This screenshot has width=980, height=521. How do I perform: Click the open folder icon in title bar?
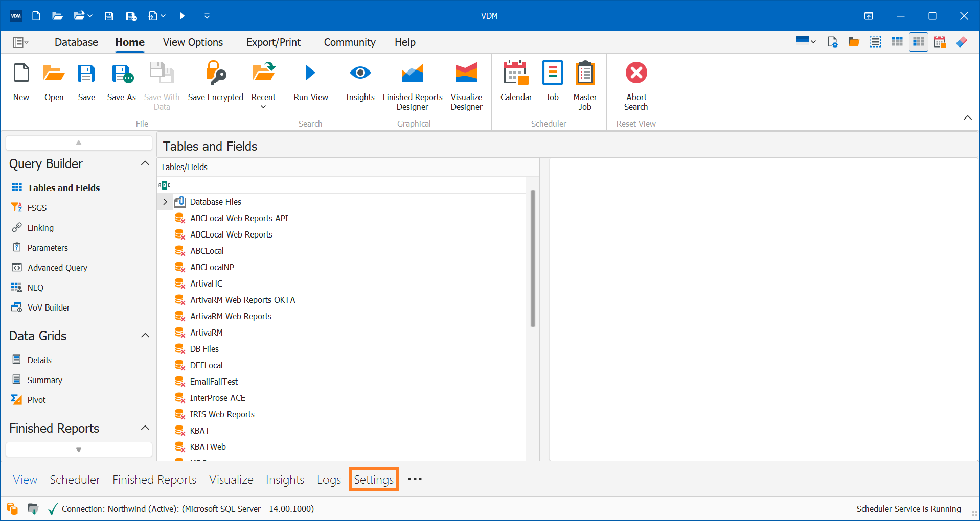(57, 16)
